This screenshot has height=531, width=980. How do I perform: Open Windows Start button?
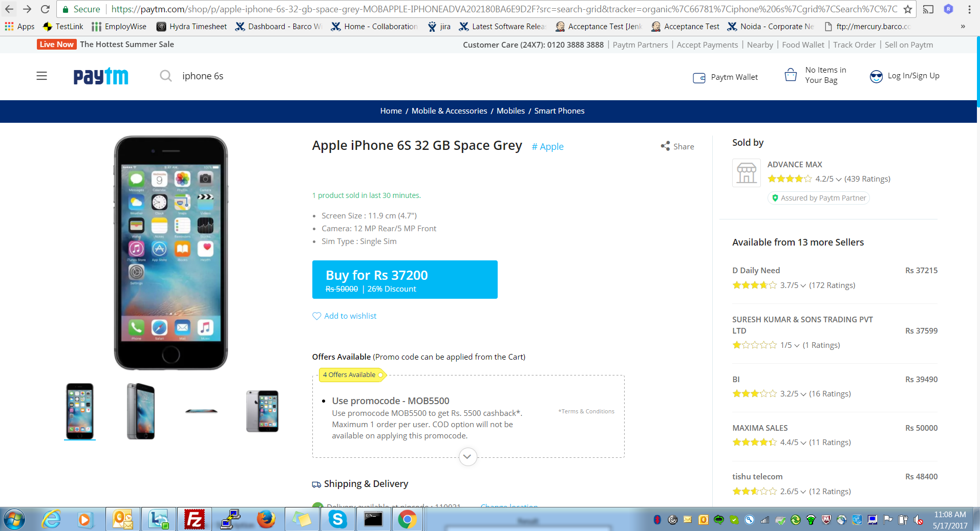point(14,520)
